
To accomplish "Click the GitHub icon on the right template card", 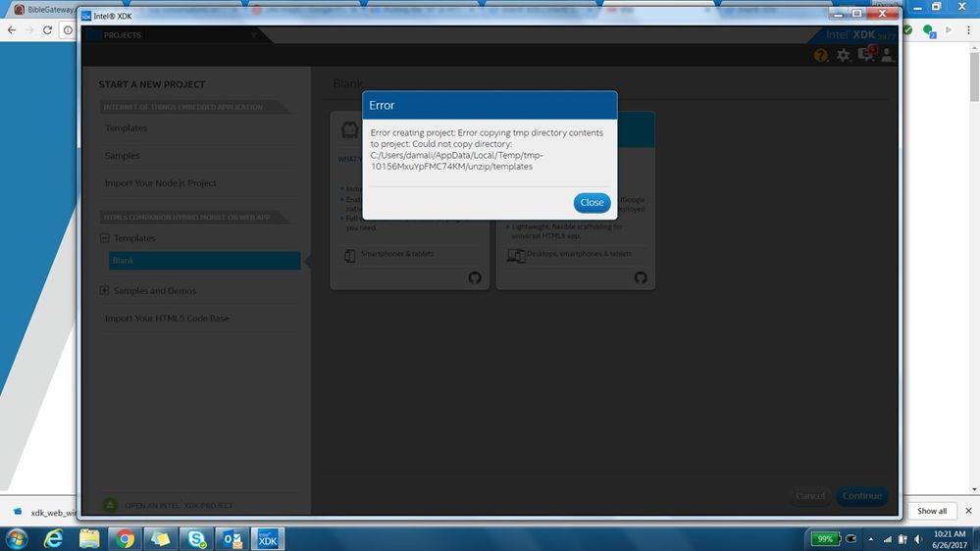I will pos(641,278).
